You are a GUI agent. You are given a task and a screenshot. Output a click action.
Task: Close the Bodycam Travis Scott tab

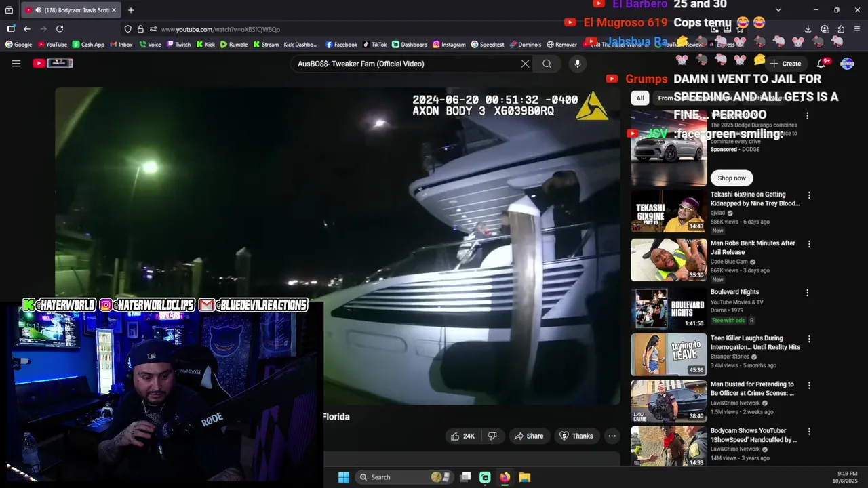(114, 10)
